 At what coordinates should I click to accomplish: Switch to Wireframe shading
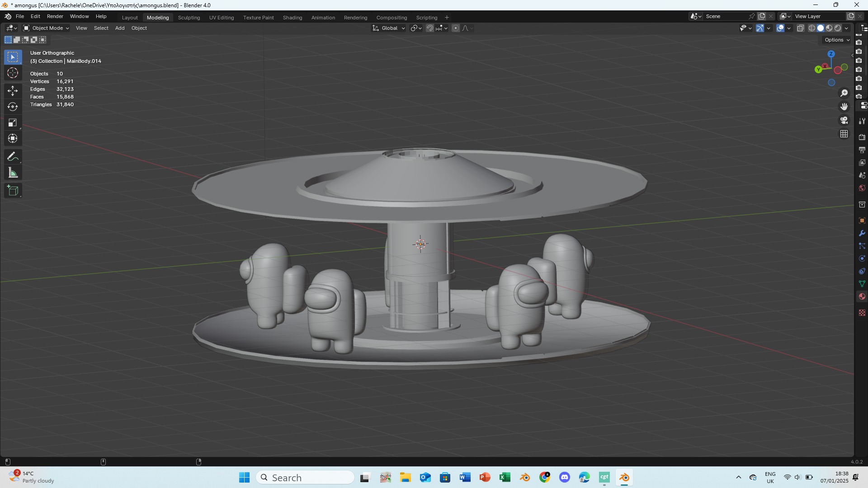812,28
